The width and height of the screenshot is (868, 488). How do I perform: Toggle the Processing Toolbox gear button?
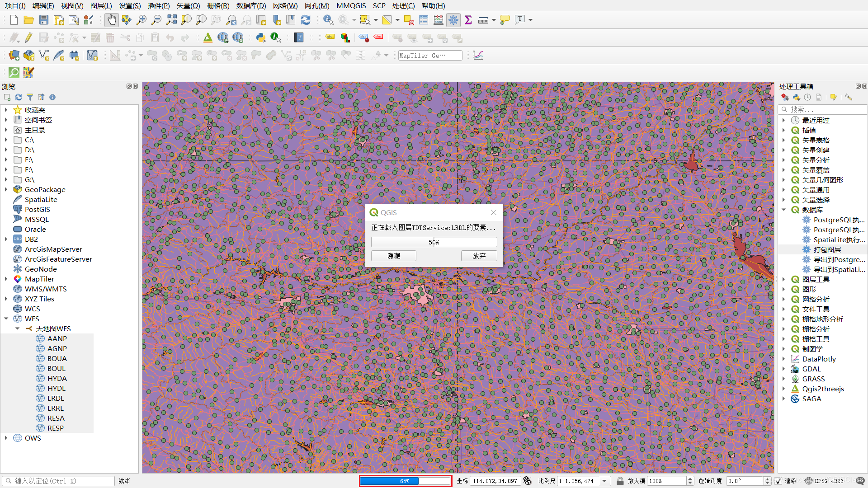[453, 20]
